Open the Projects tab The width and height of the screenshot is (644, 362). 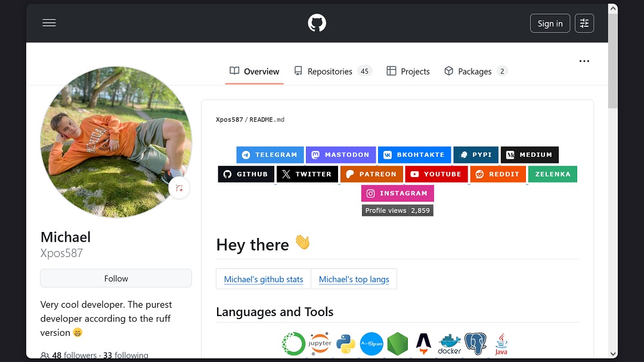408,72
